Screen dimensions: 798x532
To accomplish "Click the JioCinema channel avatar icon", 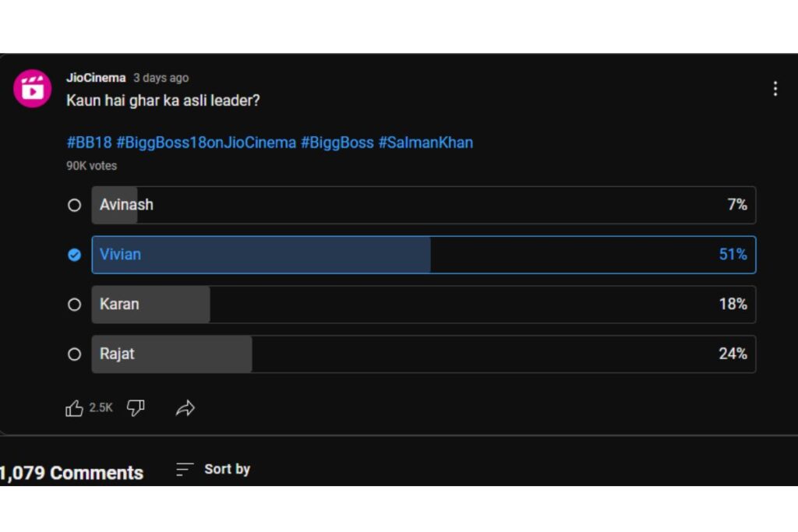I will (32, 89).
